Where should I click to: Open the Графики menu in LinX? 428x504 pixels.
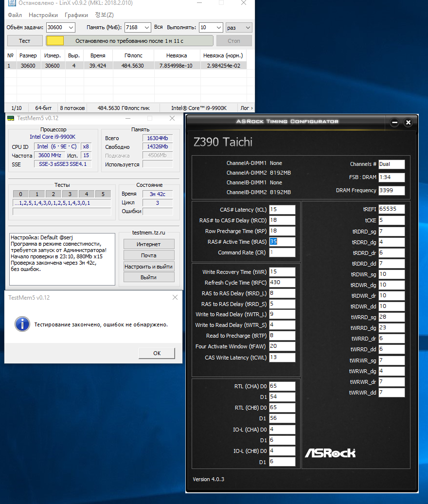(76, 15)
